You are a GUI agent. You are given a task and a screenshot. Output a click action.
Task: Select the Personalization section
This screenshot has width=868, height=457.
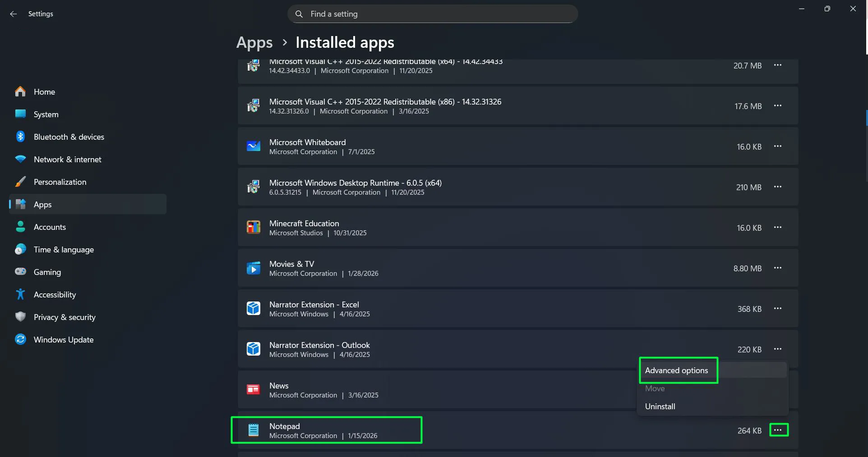(60, 182)
